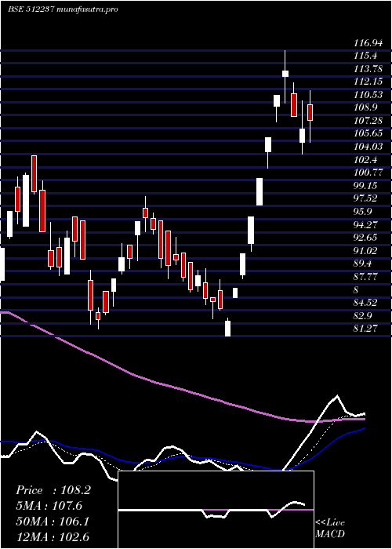The image size is (392, 549).
Task: Click the 102.4 axis label
Action: tap(365, 160)
